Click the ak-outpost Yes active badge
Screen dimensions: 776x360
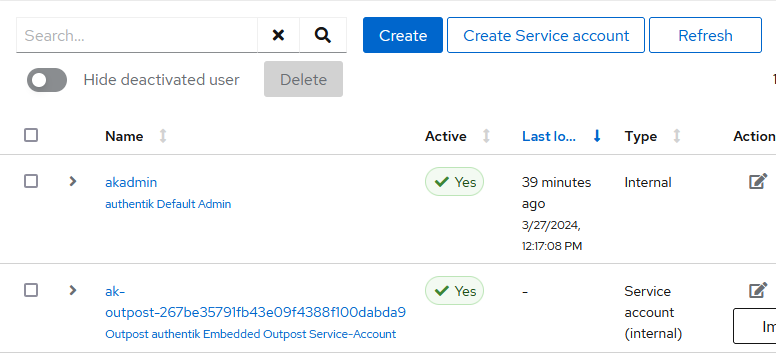(x=454, y=291)
